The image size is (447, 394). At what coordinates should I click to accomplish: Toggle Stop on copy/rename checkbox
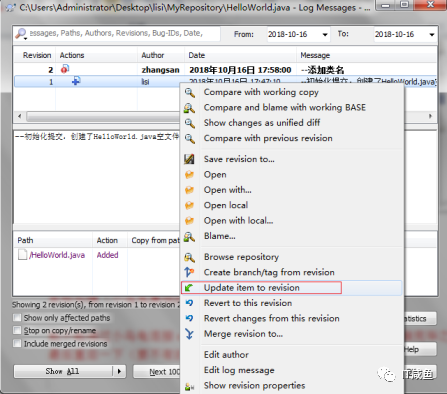tap(17, 330)
